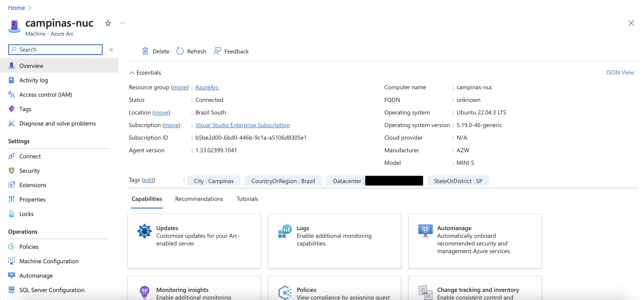644x300 pixels.
Task: Click the Feedback person icon
Action: pyautogui.click(x=217, y=51)
